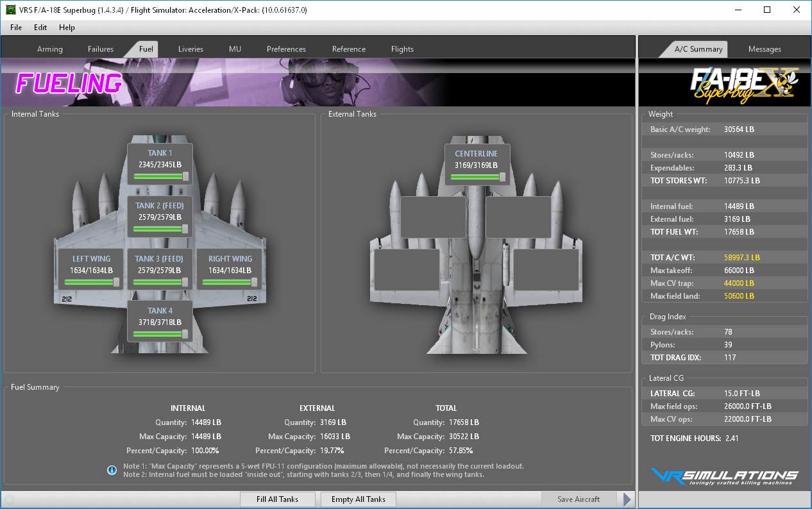The height and width of the screenshot is (509, 812).
Task: Click the arrow icon beside Save Aircraft
Action: [x=627, y=499]
